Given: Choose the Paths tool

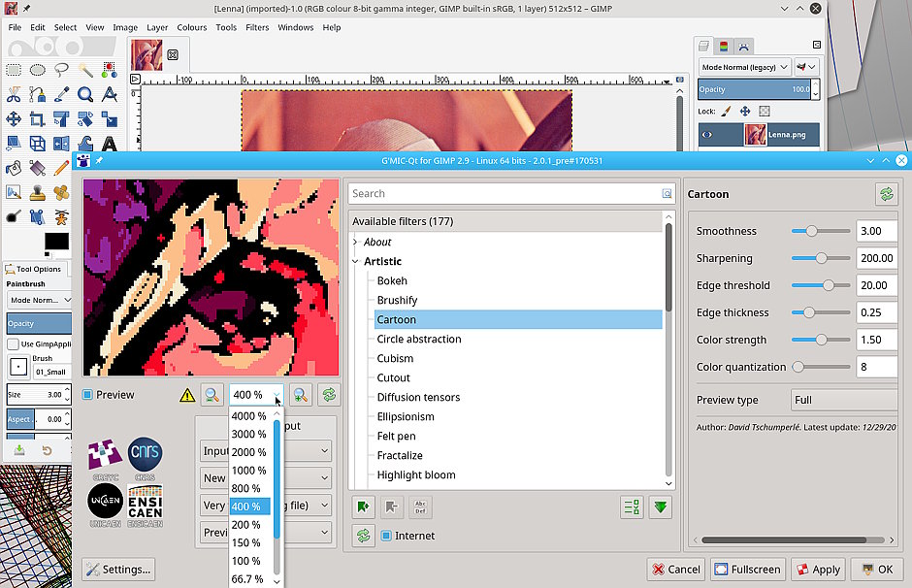Looking at the screenshot, I should [x=37, y=94].
